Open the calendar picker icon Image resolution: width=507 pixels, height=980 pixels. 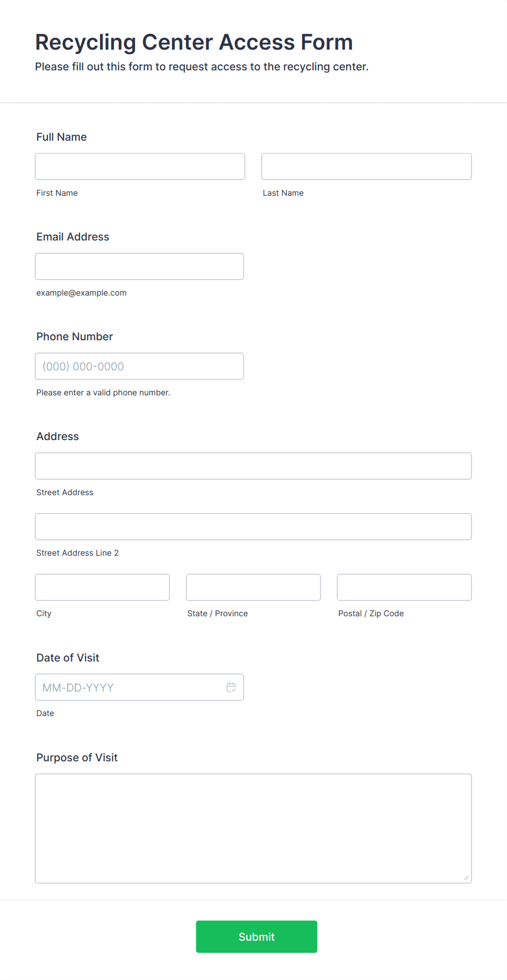[x=231, y=687]
